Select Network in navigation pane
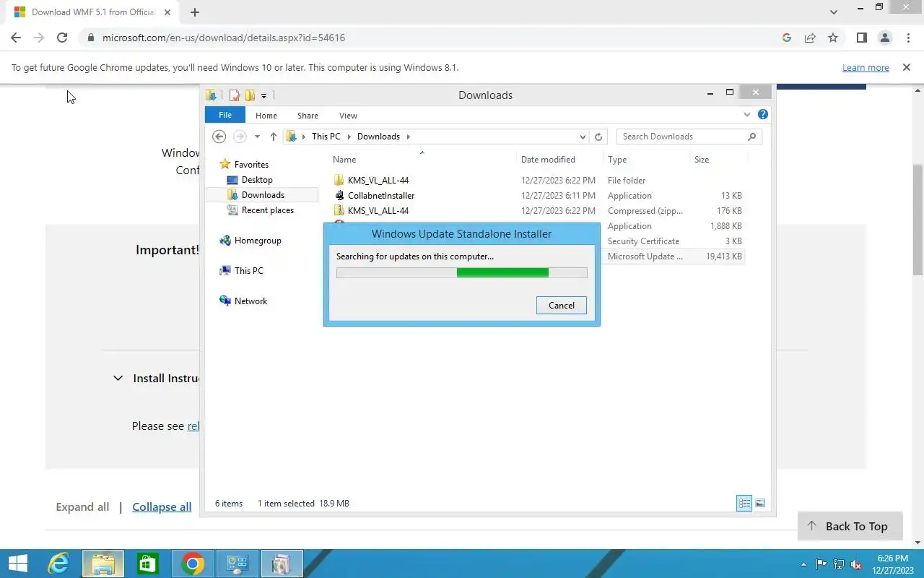This screenshot has width=924, height=578. coord(250,301)
